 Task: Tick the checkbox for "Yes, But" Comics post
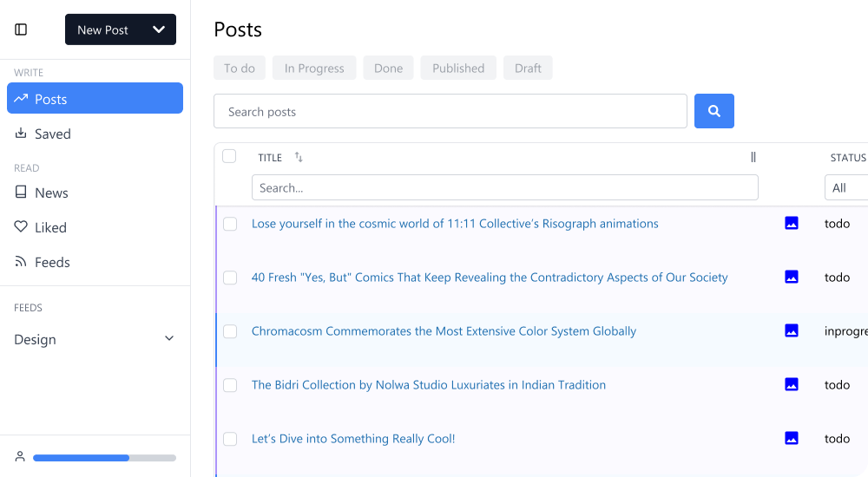(230, 278)
